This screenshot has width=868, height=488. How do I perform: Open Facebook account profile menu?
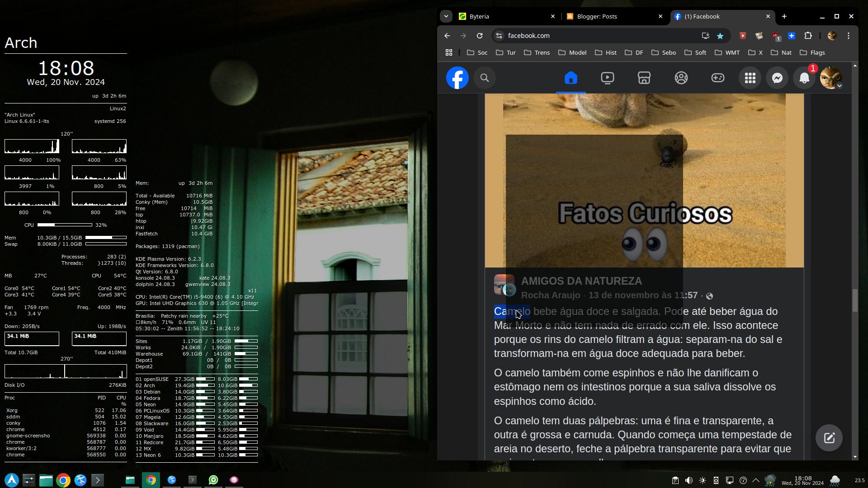[831, 78]
